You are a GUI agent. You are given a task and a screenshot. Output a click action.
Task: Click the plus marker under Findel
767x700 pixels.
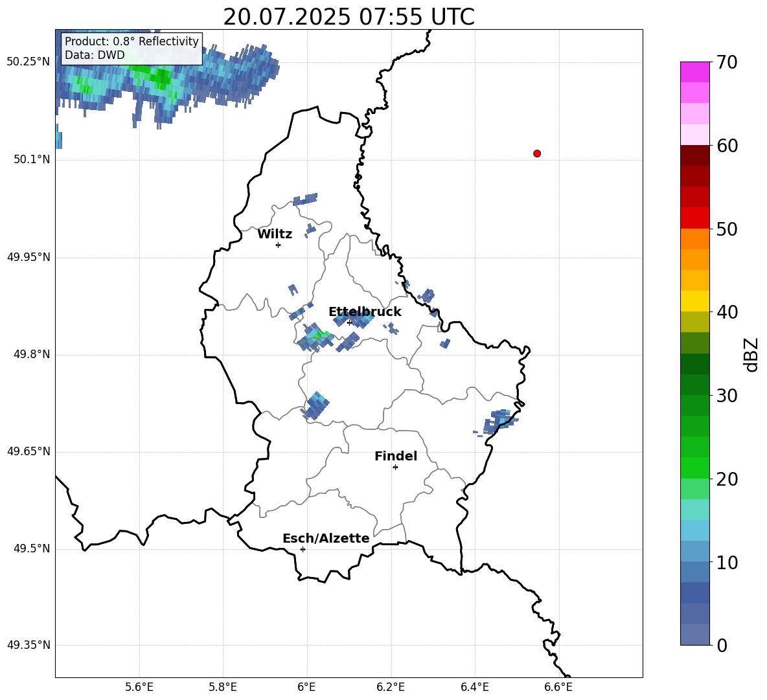[x=396, y=468]
